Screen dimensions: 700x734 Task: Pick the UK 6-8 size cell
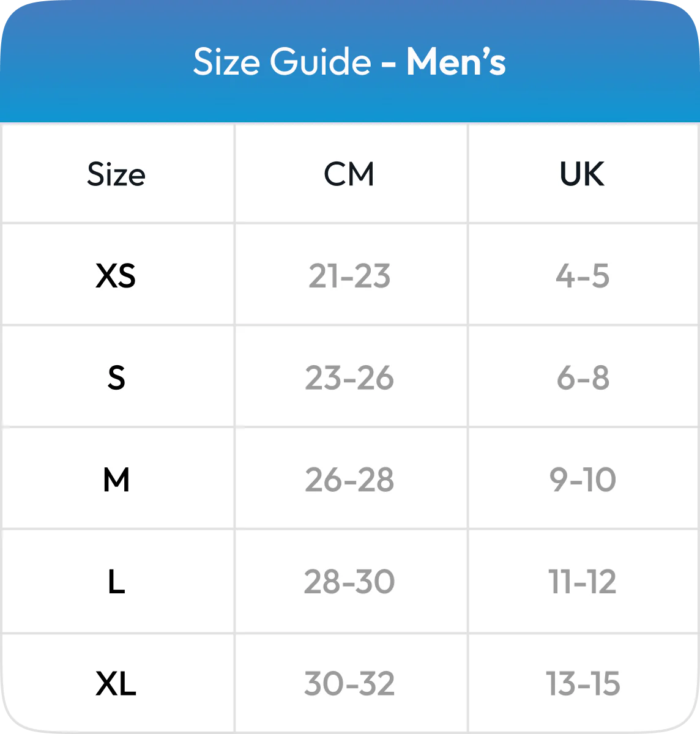(x=583, y=379)
